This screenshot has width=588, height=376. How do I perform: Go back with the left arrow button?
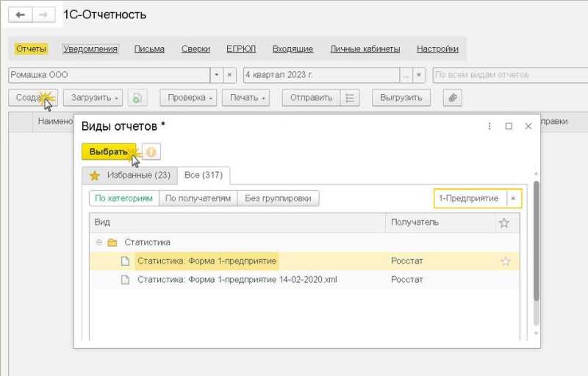point(21,15)
